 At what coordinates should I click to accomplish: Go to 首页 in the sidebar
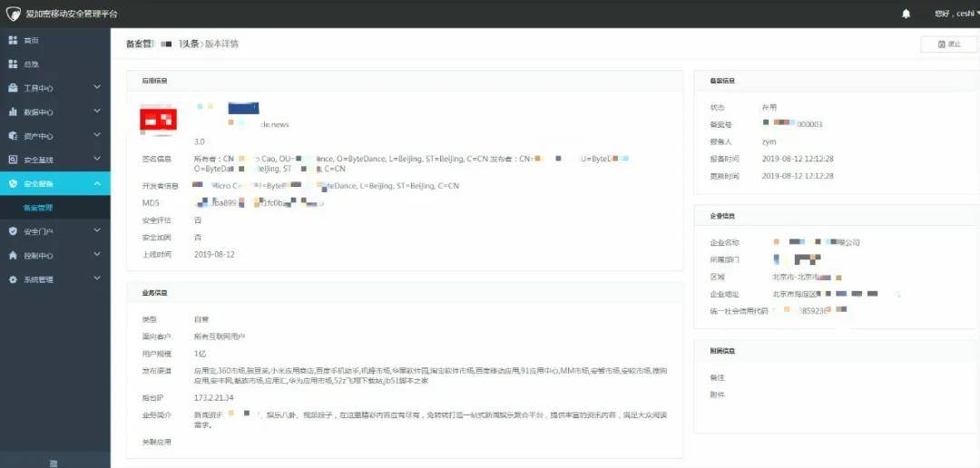tap(55, 40)
